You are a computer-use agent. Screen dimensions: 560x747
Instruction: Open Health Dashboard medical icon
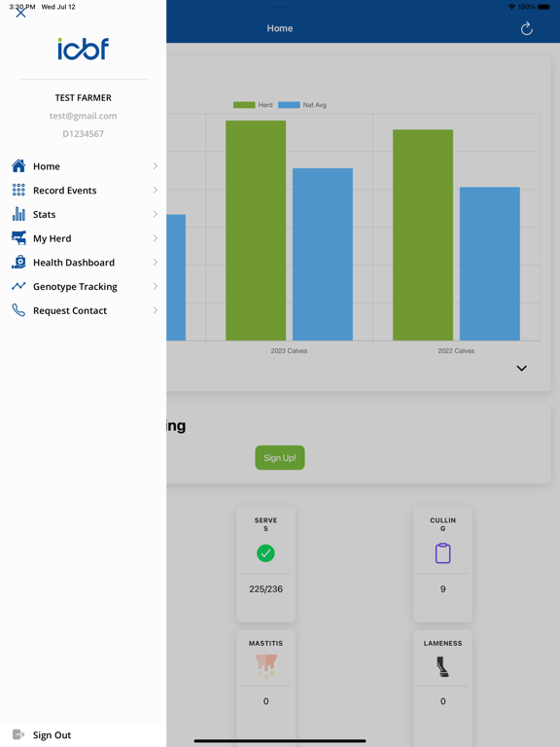[18, 262]
